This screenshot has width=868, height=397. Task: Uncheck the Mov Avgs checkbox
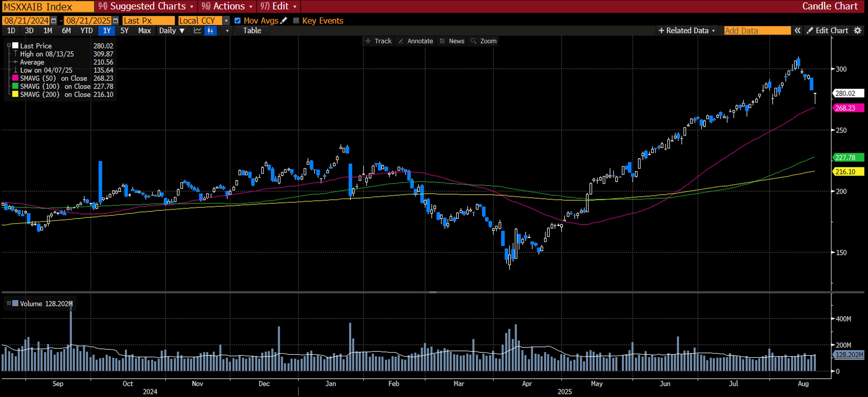237,20
